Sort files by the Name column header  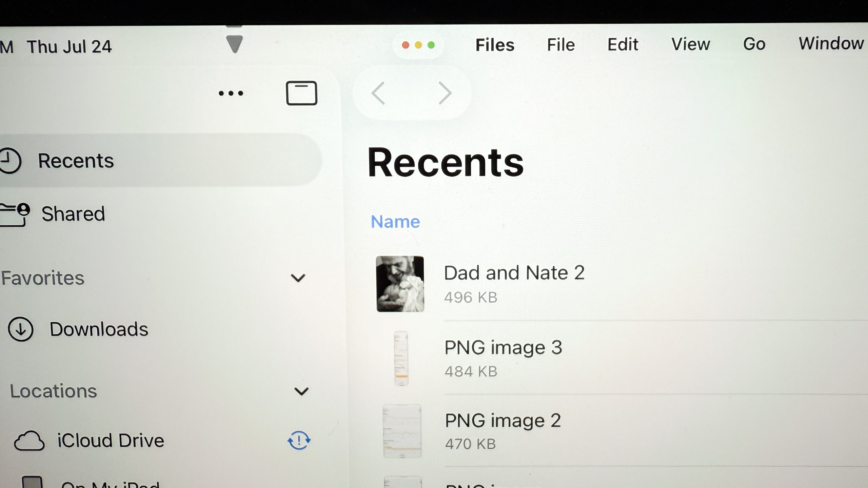pyautogui.click(x=395, y=222)
